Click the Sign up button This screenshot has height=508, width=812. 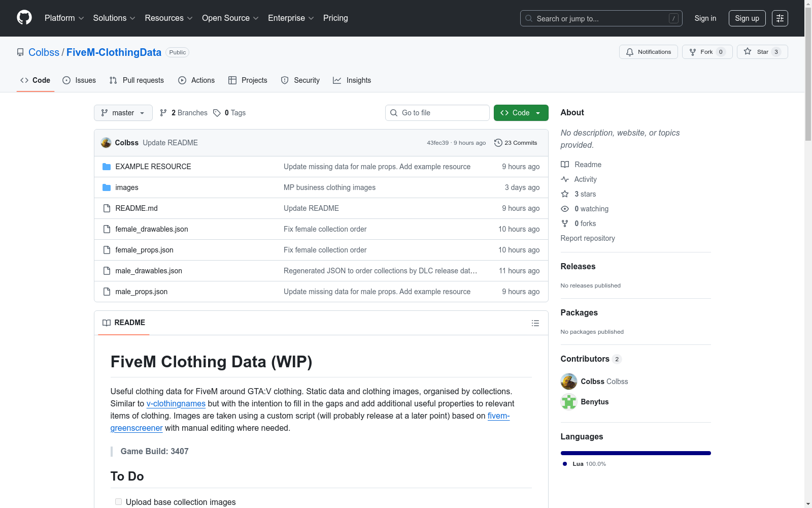click(x=747, y=18)
